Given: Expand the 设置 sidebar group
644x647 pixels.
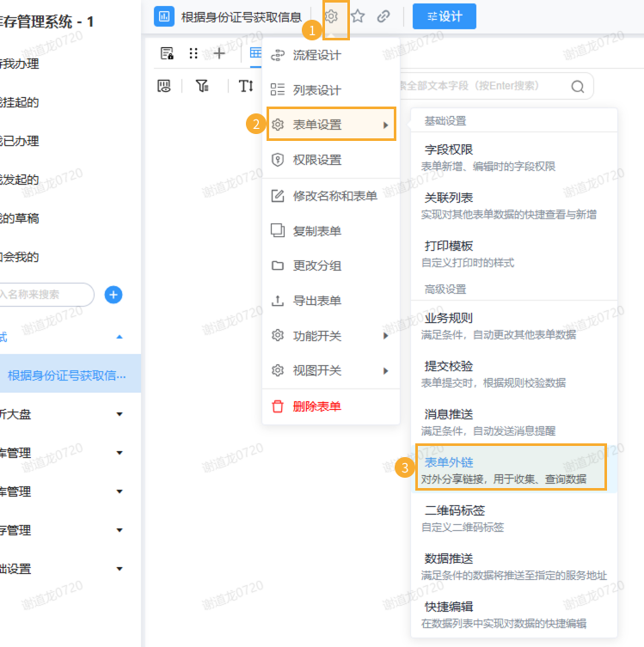Looking at the screenshot, I should click(120, 569).
